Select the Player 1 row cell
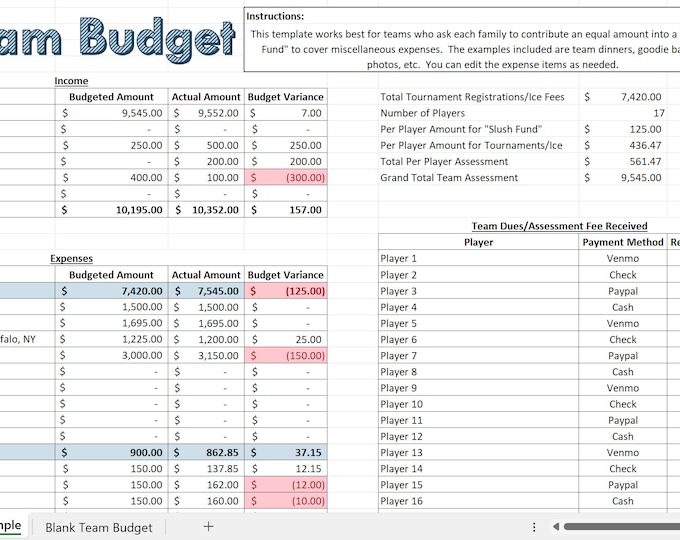Viewport: 680px width, 540px height. coord(478,259)
